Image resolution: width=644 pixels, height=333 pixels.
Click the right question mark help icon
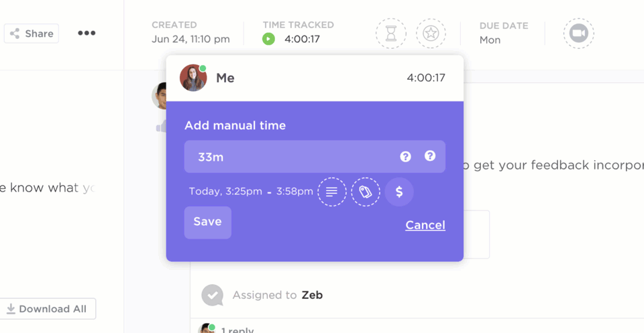430,156
